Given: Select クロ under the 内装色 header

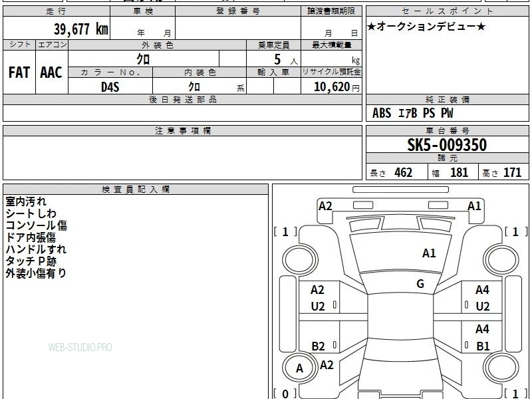Looking at the screenshot, I should [194, 87].
